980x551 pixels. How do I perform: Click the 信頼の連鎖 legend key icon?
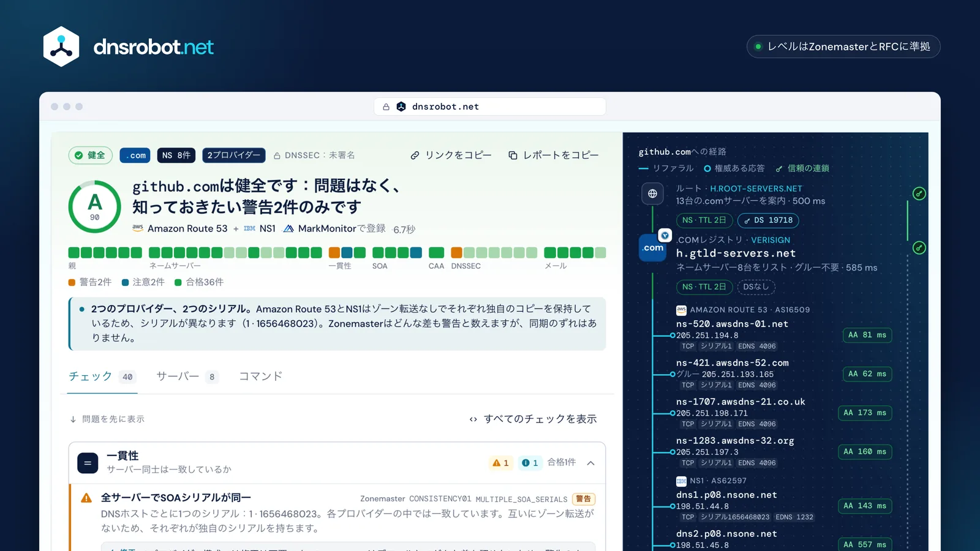point(779,168)
